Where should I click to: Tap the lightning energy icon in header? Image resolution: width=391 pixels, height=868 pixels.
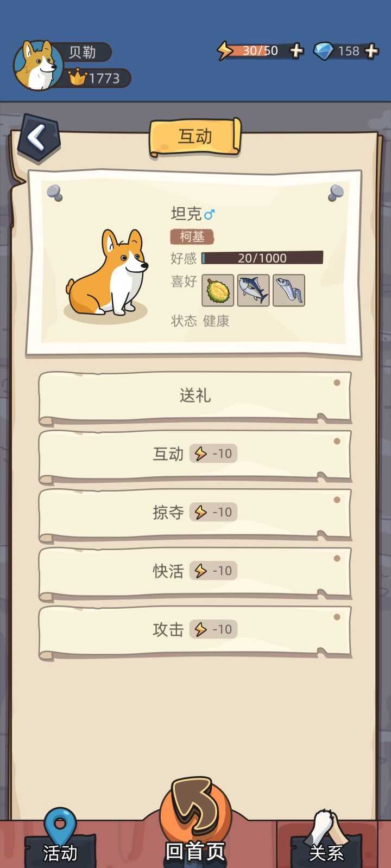225,51
